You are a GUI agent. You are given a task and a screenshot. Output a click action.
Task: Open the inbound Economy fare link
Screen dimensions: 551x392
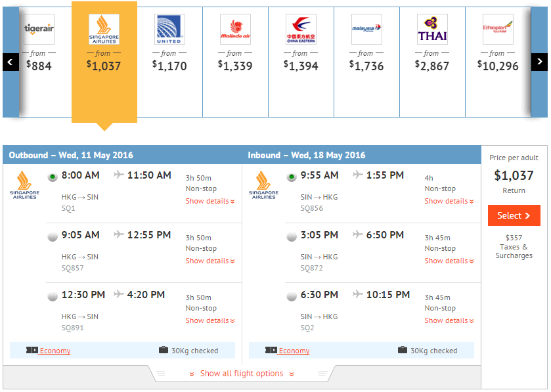click(294, 351)
